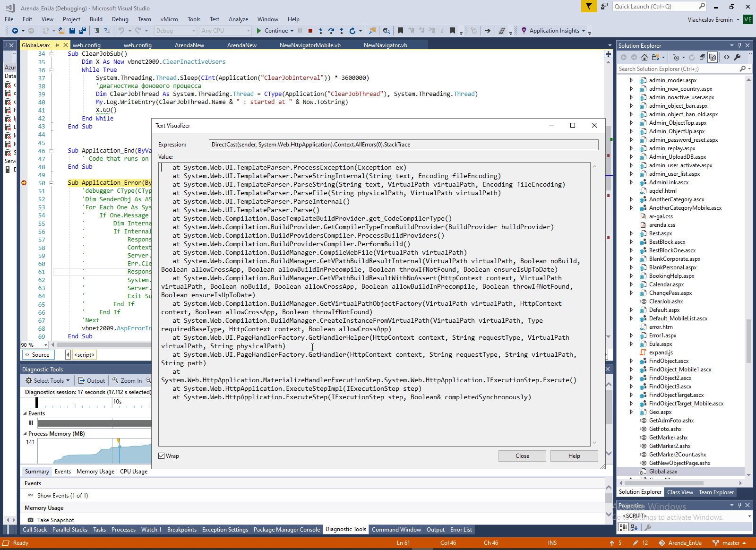Click the Quick Launch search box
The width and height of the screenshot is (756, 550).
pyautogui.click(x=660, y=7)
